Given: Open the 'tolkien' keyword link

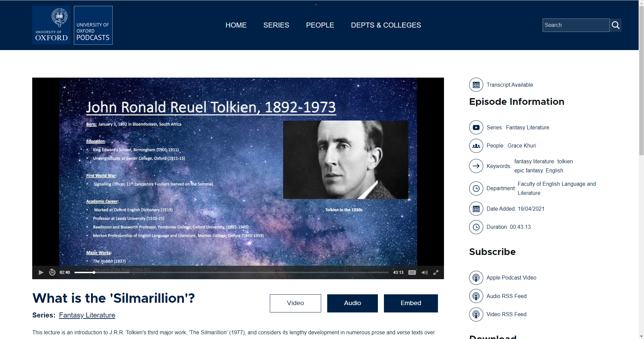Looking at the screenshot, I should pyautogui.click(x=565, y=161).
